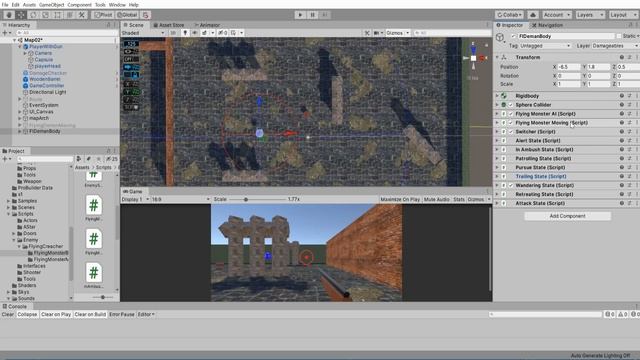Toggle Global handle rotation button
Viewport: 640px width, 360px height.
point(127,15)
